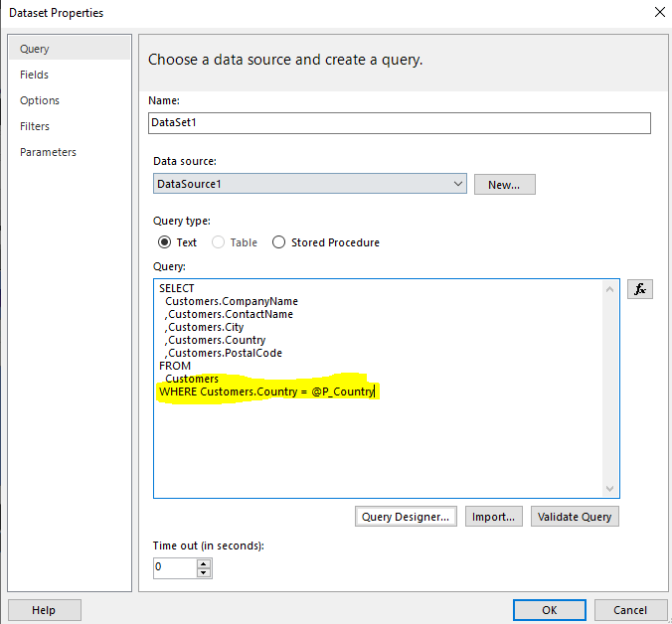Confirm with the OK button
The height and width of the screenshot is (624, 672).
click(550, 610)
